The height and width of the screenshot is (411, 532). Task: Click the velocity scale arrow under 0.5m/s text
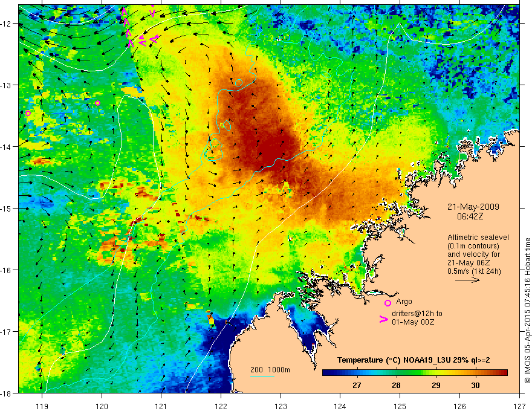467,280
